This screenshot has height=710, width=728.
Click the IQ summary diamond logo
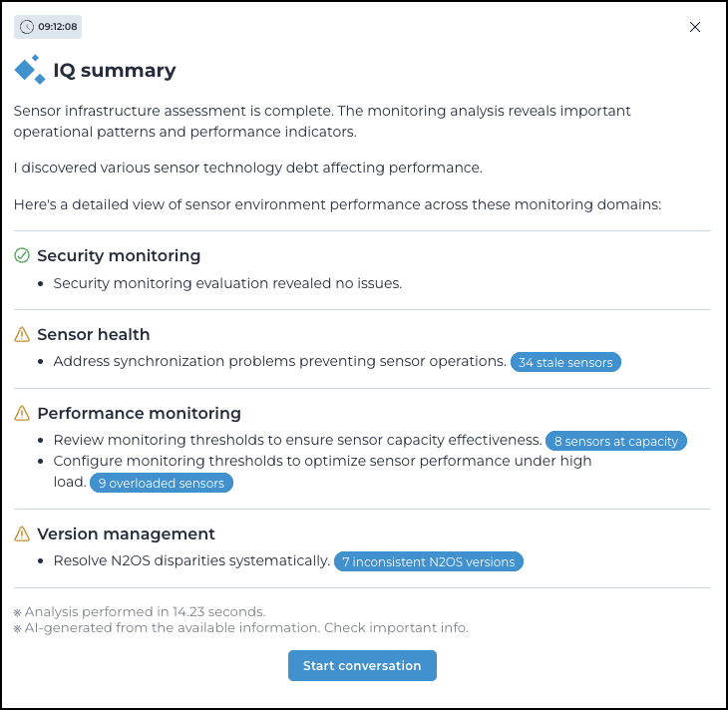(29, 70)
